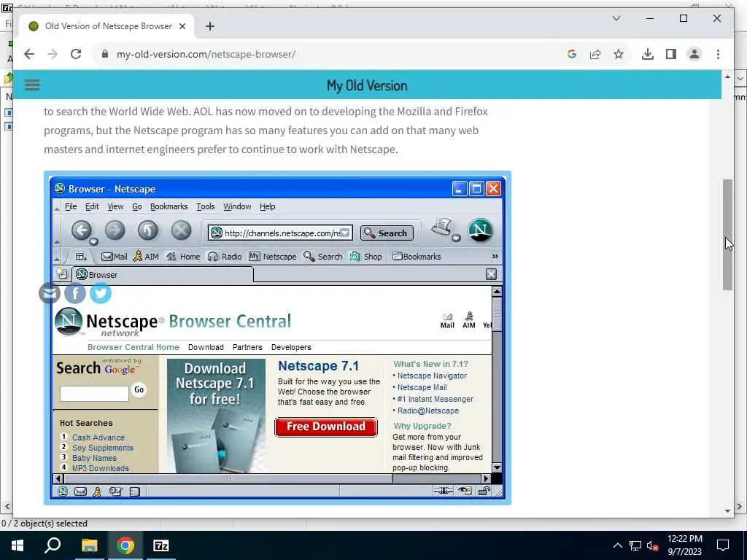Select the Old Version of Netscape Browser tab
The height and width of the screenshot is (560, 747).
(x=107, y=26)
